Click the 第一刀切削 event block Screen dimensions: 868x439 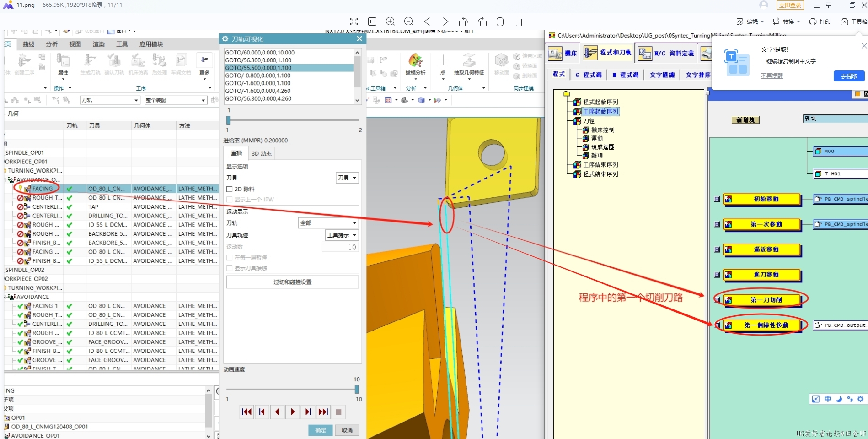(x=762, y=300)
